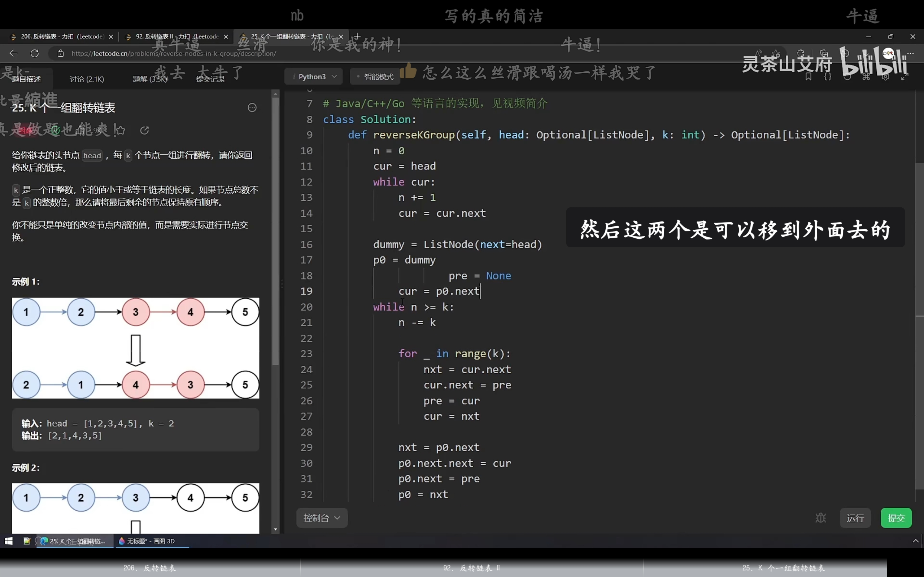Click the share icon beside the favorite star
Viewport: 924px width, 577px height.
pos(144,131)
